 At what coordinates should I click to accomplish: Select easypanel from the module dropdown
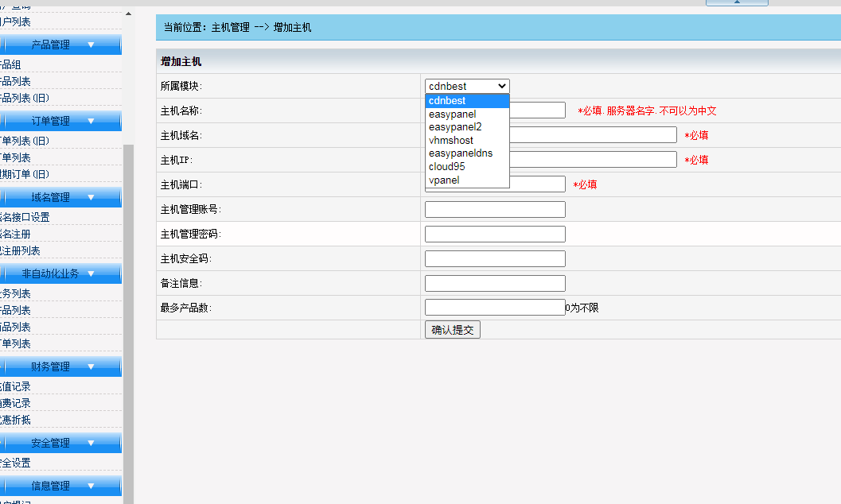click(x=452, y=114)
